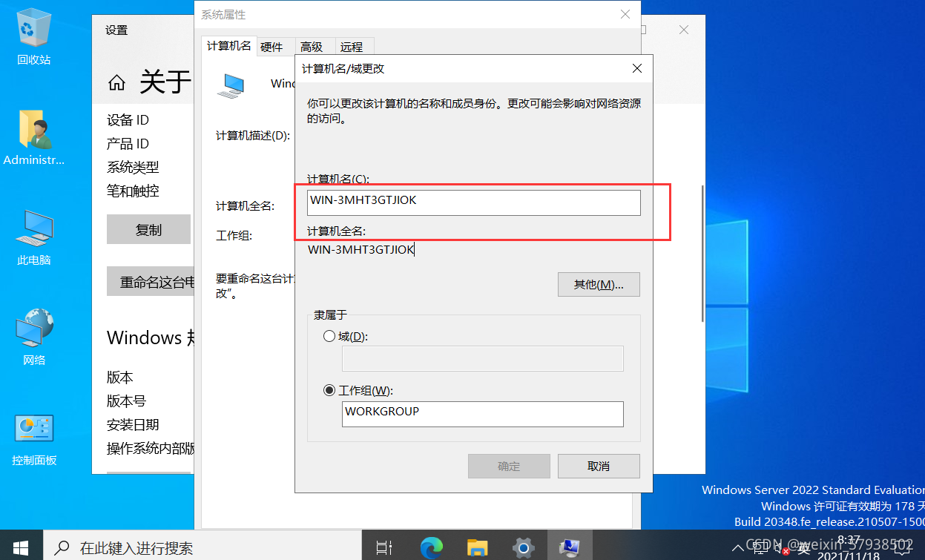Open the 回收站 recycle bin desktop icon

click(34, 37)
